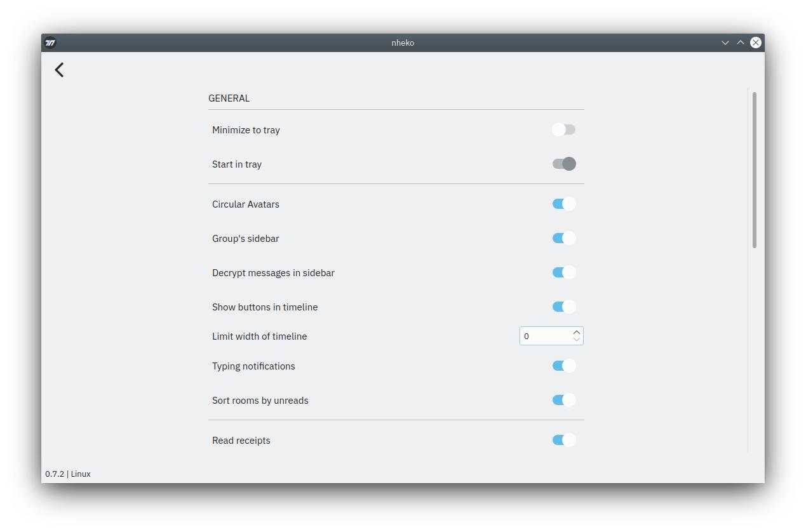Maximize the nheko window
This screenshot has height=532, width=806.
tap(740, 43)
